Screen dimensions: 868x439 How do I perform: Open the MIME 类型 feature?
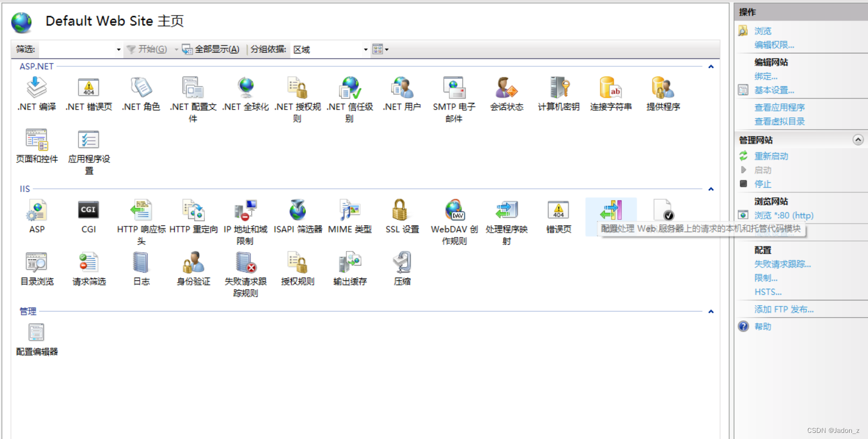click(350, 216)
